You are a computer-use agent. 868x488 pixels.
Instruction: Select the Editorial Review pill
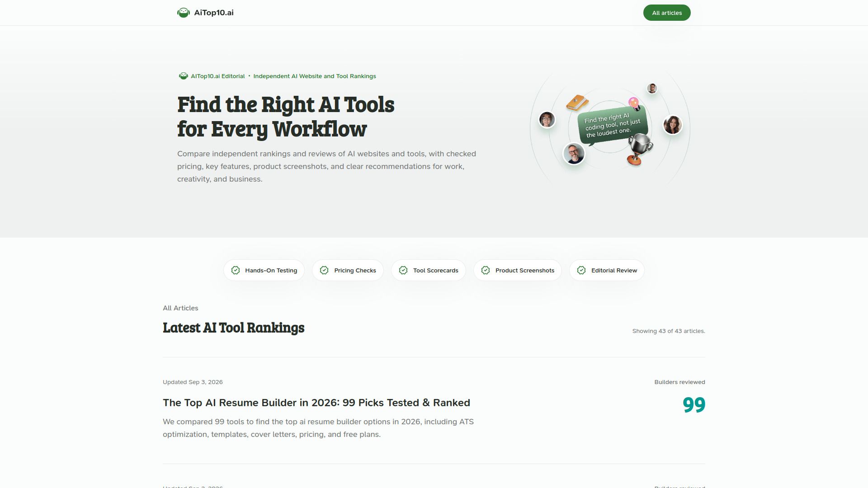coord(607,270)
